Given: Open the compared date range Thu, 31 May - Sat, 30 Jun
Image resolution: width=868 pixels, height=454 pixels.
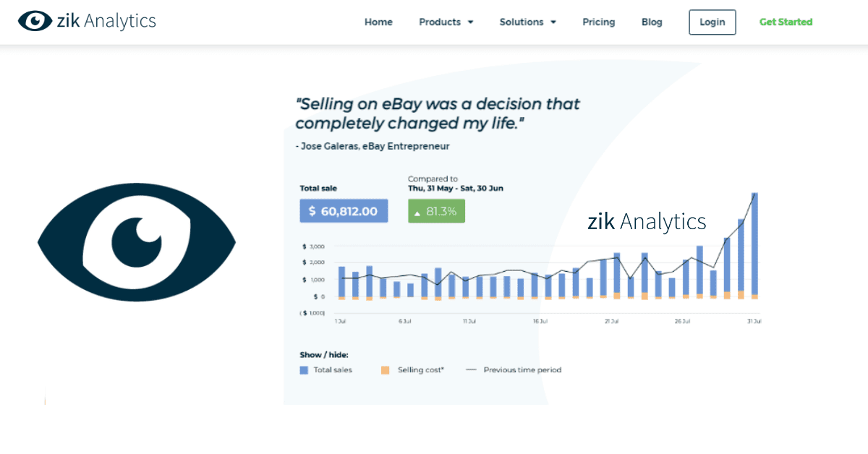Looking at the screenshot, I should 456,188.
